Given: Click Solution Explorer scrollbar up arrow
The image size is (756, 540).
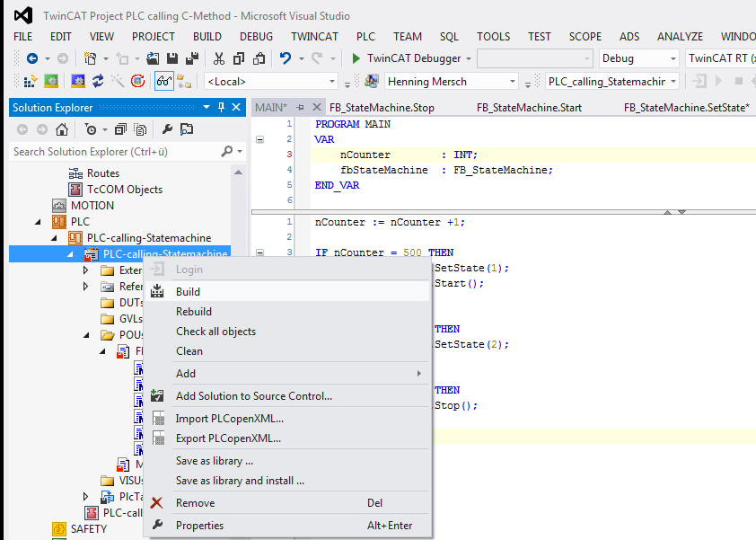Looking at the screenshot, I should point(238,173).
